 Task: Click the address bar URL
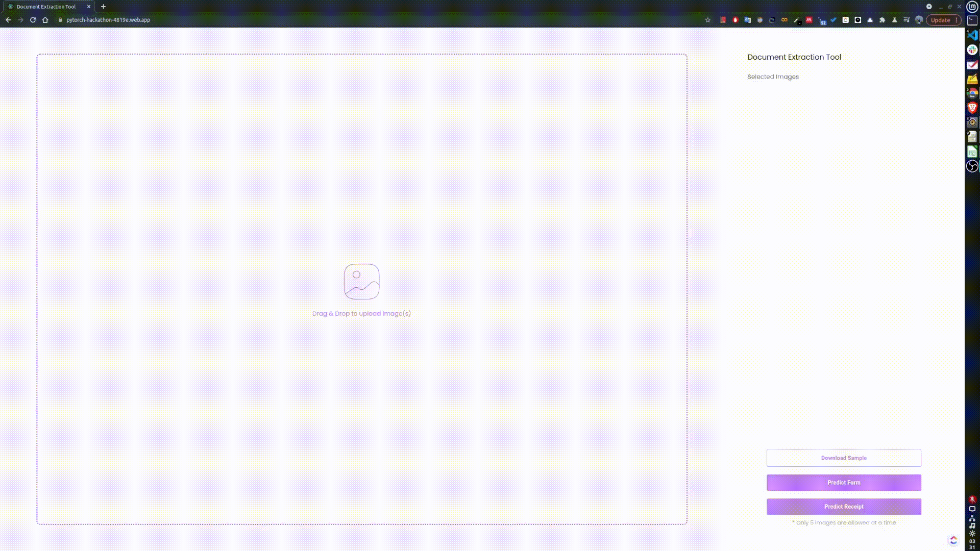pos(108,20)
